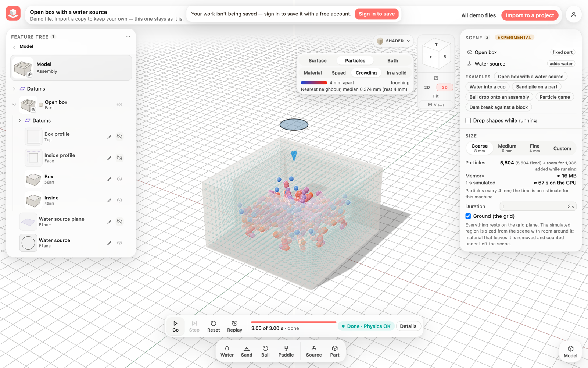Edit the Inside profile sketch
Image resolution: width=588 pixels, height=368 pixels.
pos(109,158)
